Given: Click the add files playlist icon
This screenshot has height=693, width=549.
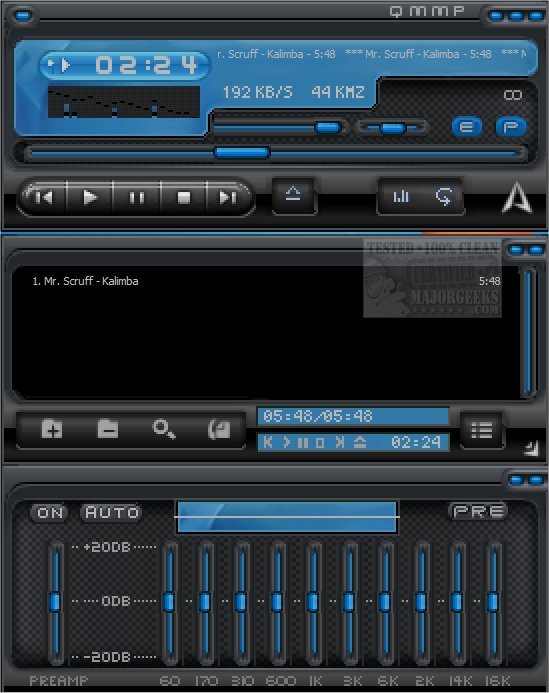Looking at the screenshot, I should click(52, 429).
